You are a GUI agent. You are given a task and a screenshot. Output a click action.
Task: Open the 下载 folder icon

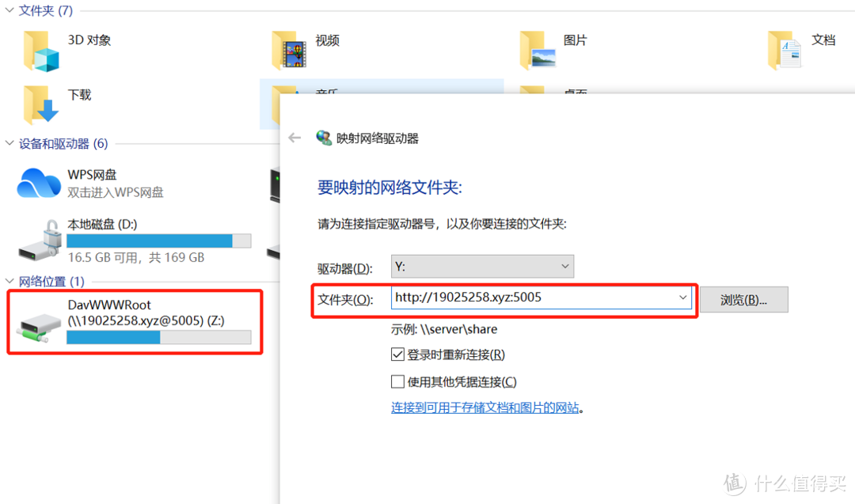coord(41,104)
